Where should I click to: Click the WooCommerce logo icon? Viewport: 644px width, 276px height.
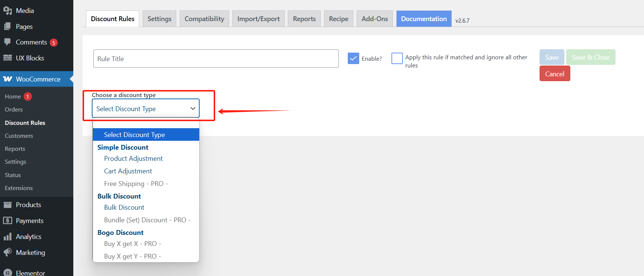[x=7, y=79]
